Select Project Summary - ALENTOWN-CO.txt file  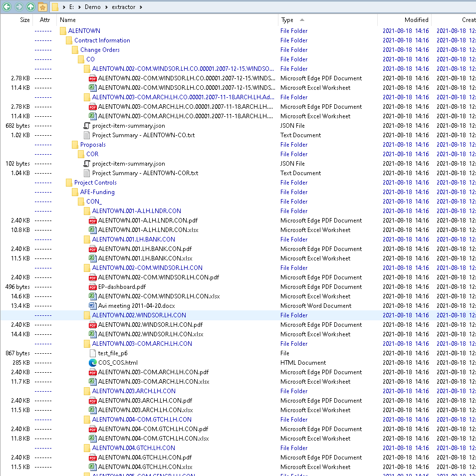click(x=143, y=135)
